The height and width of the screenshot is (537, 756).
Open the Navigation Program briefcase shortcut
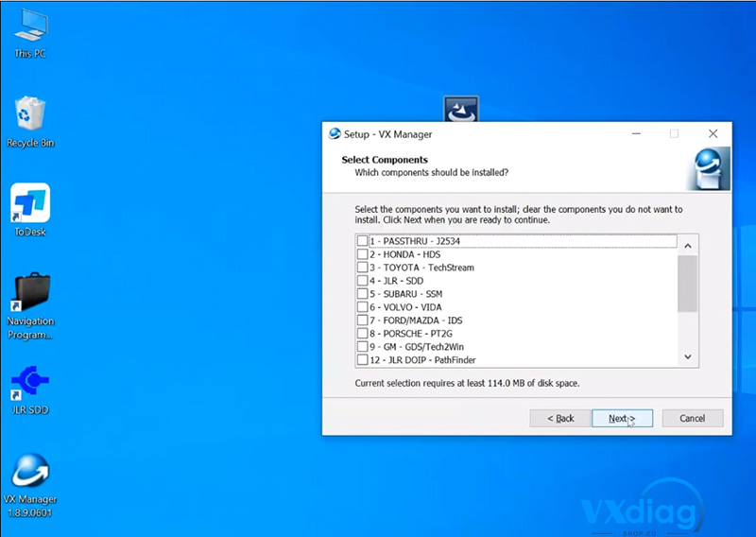(x=30, y=306)
